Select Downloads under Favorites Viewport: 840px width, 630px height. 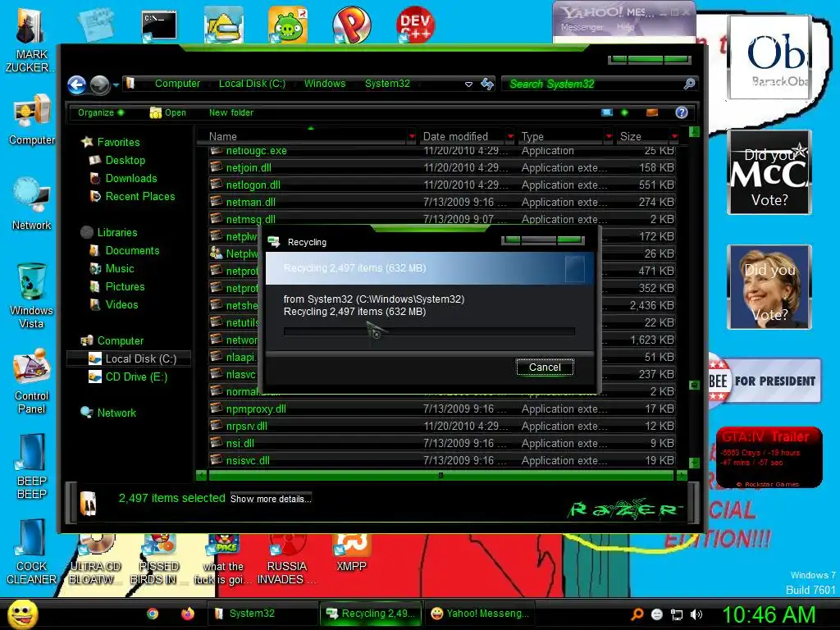click(x=130, y=178)
